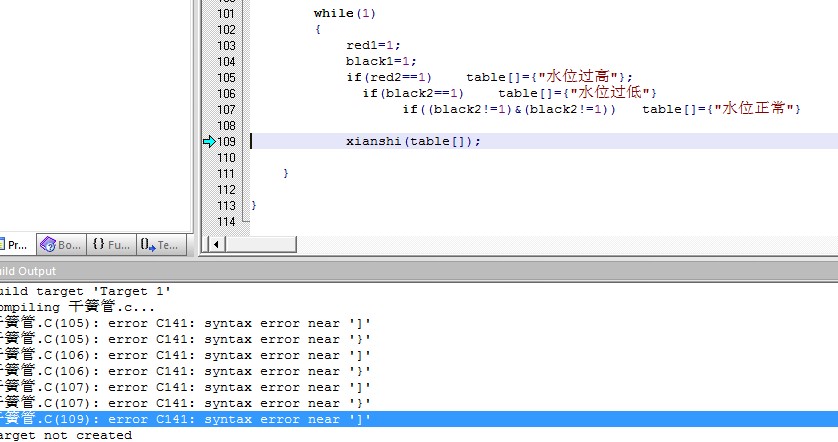
Task: Click the string "水位过高" in line 105
Action: (578, 76)
